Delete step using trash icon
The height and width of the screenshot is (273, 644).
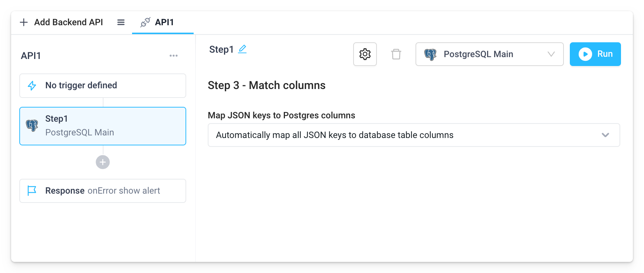[x=396, y=54]
